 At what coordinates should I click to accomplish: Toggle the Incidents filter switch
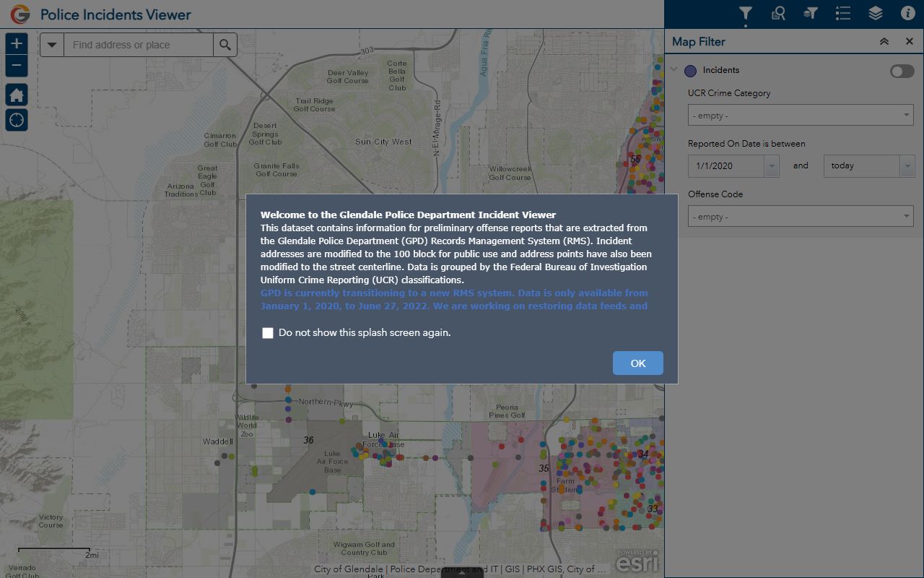click(x=902, y=71)
